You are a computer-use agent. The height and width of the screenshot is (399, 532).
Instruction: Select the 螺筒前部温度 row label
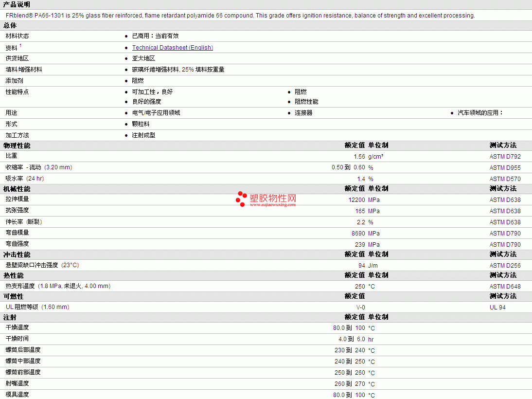tap(23, 372)
